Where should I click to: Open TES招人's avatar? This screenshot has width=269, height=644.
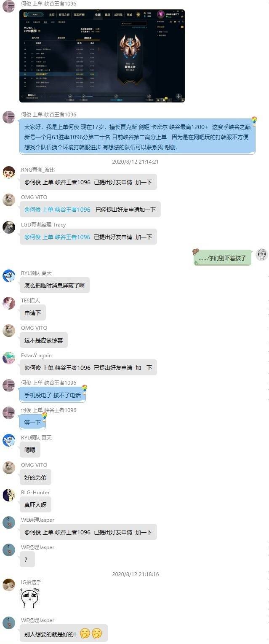point(9,303)
